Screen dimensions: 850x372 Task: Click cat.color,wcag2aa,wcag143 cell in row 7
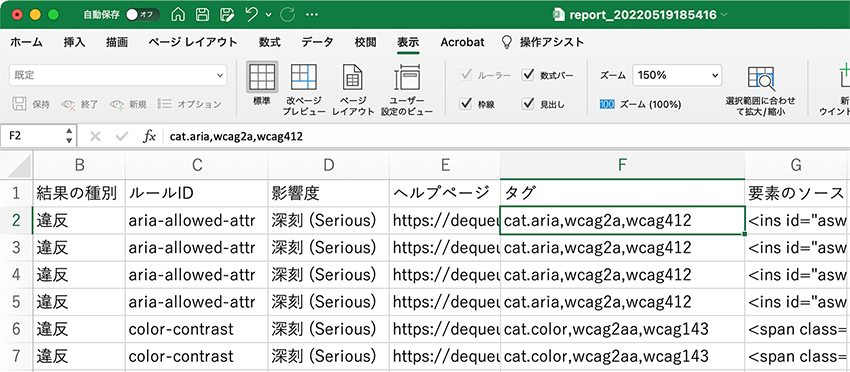(x=622, y=356)
